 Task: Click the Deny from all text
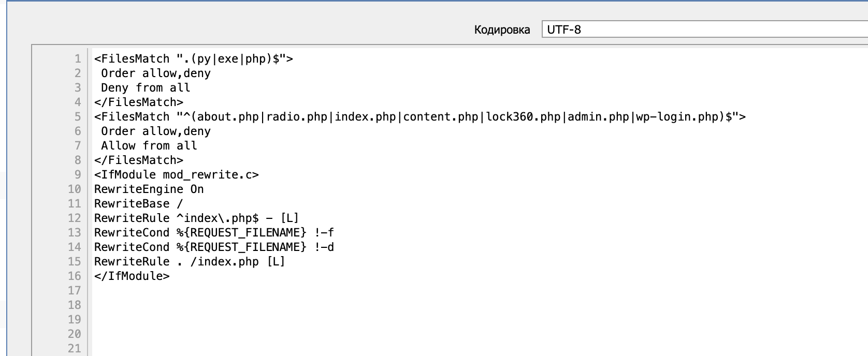pos(142,87)
